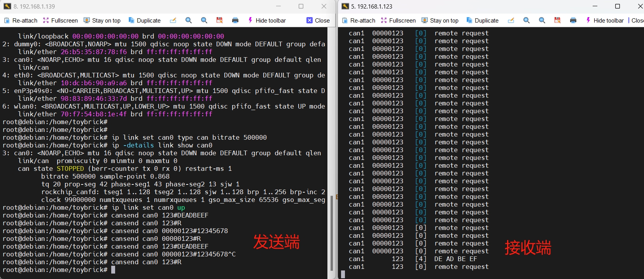The width and height of the screenshot is (644, 279).
Task: Click the '[4]' length field in receiver terminal
Action: click(x=421, y=259)
